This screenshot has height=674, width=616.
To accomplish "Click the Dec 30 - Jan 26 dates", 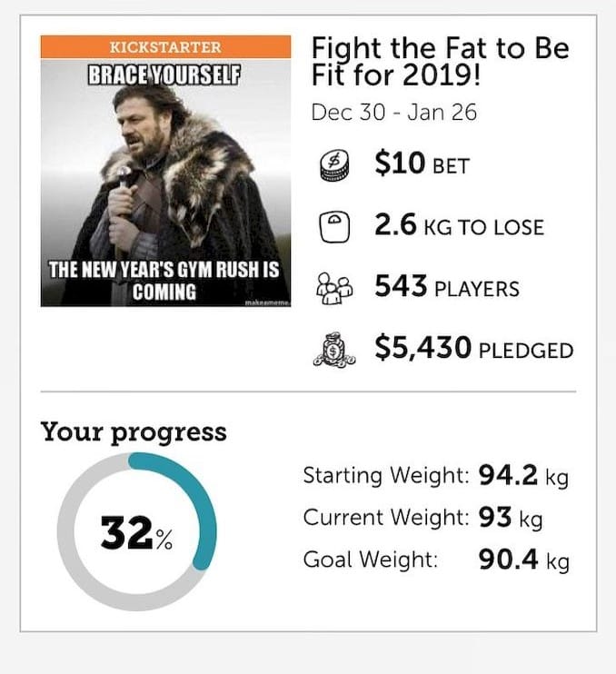I will pos(393,113).
